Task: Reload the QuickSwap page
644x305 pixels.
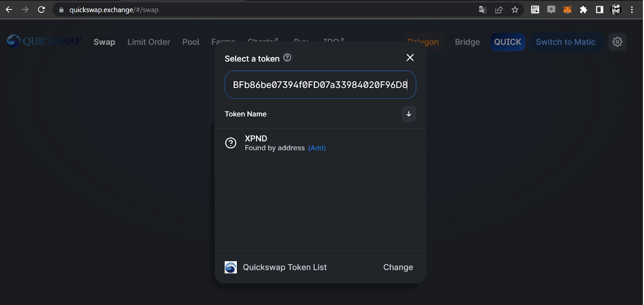Action: pos(41,10)
